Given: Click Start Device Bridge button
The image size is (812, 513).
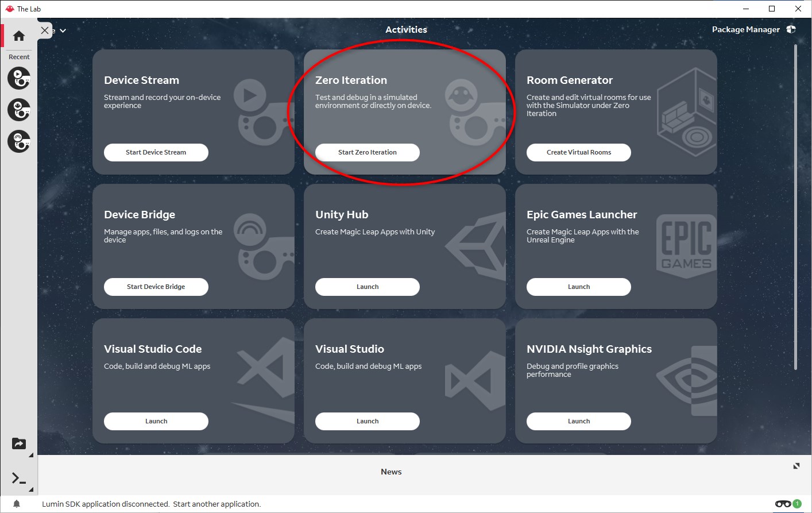Looking at the screenshot, I should click(x=156, y=287).
